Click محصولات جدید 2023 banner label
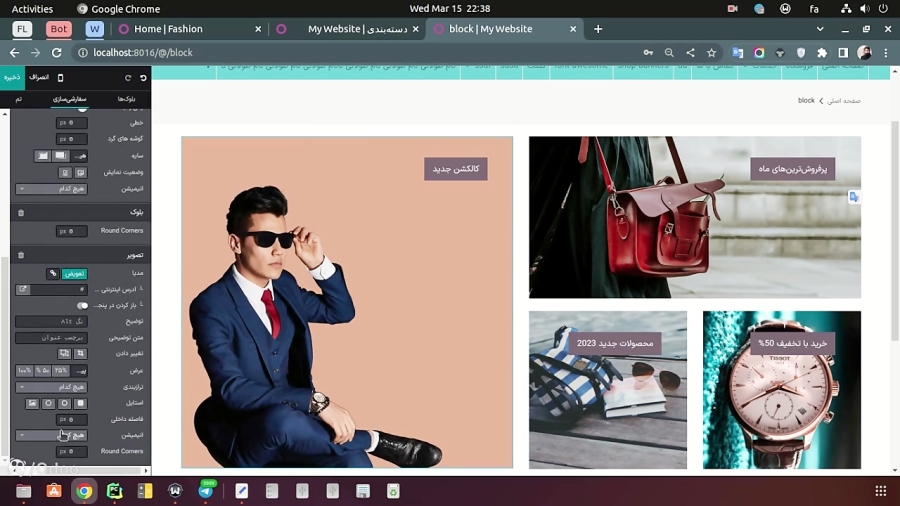900x506 pixels. click(x=615, y=343)
